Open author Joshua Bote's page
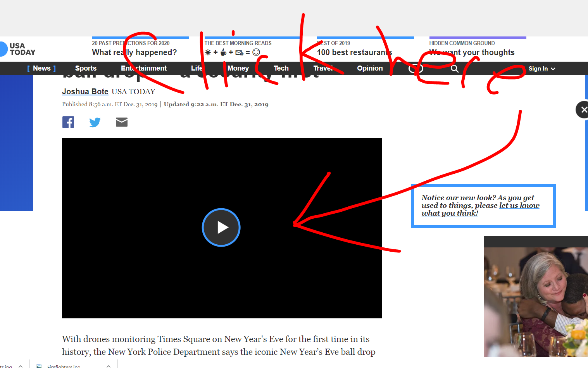Viewport: 588px width, 368px height. click(x=85, y=92)
